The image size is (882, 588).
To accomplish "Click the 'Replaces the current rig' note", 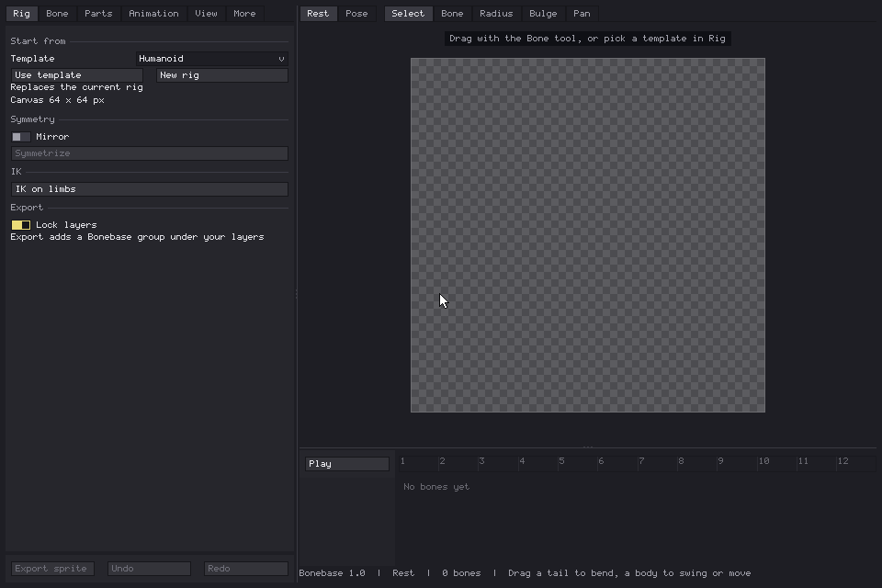I will (x=76, y=87).
